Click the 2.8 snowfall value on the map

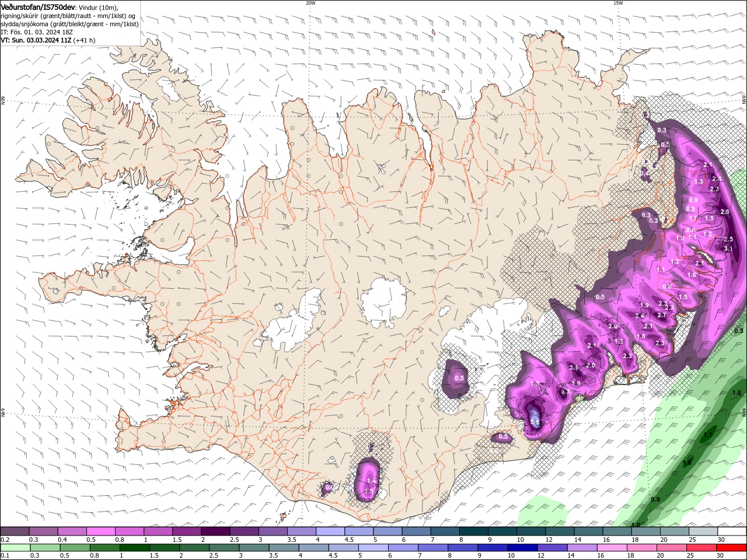click(x=725, y=212)
